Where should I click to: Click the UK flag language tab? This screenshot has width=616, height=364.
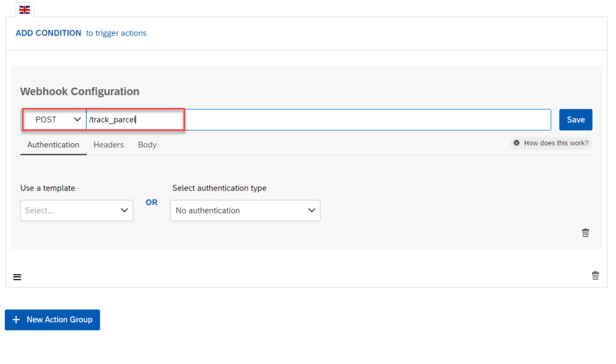[25, 10]
